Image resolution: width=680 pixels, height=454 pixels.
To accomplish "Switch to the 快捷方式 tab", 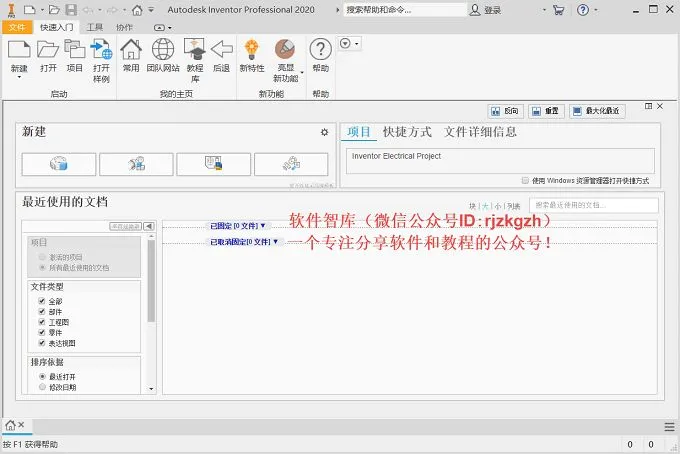I will coord(407,132).
